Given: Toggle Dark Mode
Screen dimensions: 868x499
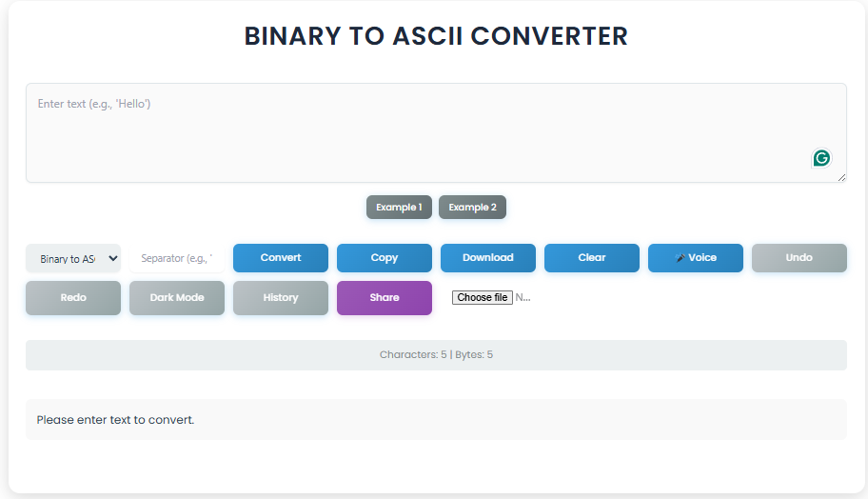Looking at the screenshot, I should click(x=177, y=298).
